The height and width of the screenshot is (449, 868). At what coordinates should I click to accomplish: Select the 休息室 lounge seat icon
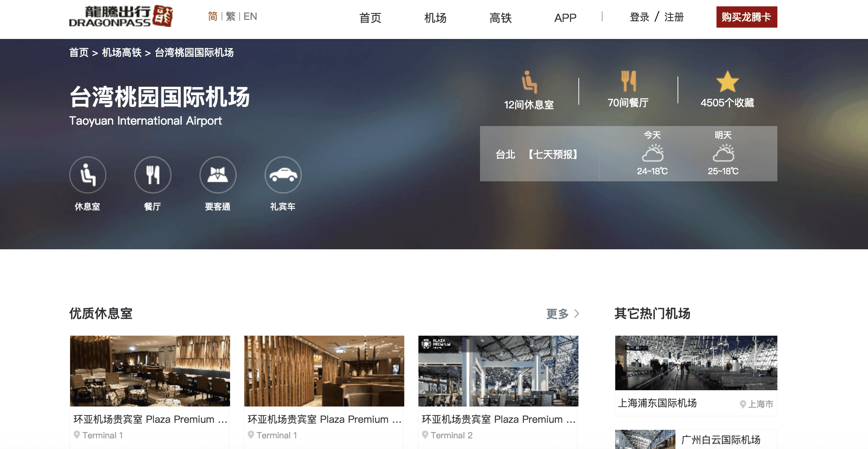(x=88, y=175)
